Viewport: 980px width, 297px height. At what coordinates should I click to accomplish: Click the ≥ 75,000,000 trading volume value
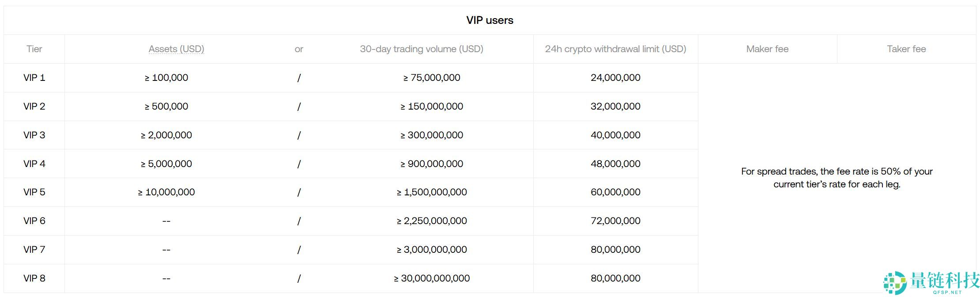[432, 78]
